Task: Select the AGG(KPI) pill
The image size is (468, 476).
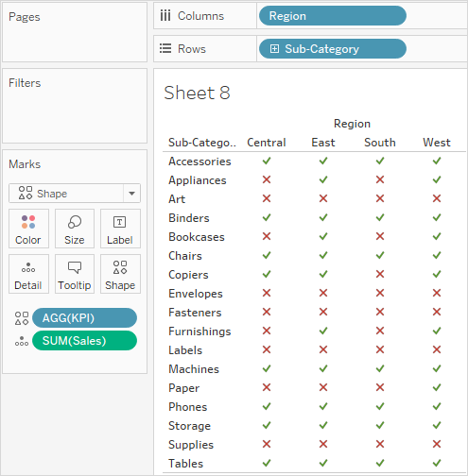Action: (85, 318)
